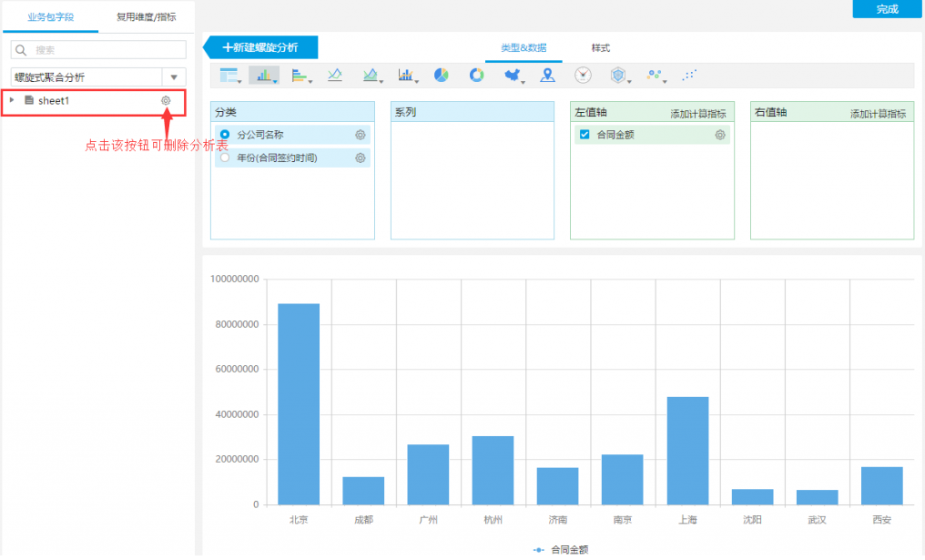Select the GIS location map icon
925x560 pixels.
click(547, 75)
